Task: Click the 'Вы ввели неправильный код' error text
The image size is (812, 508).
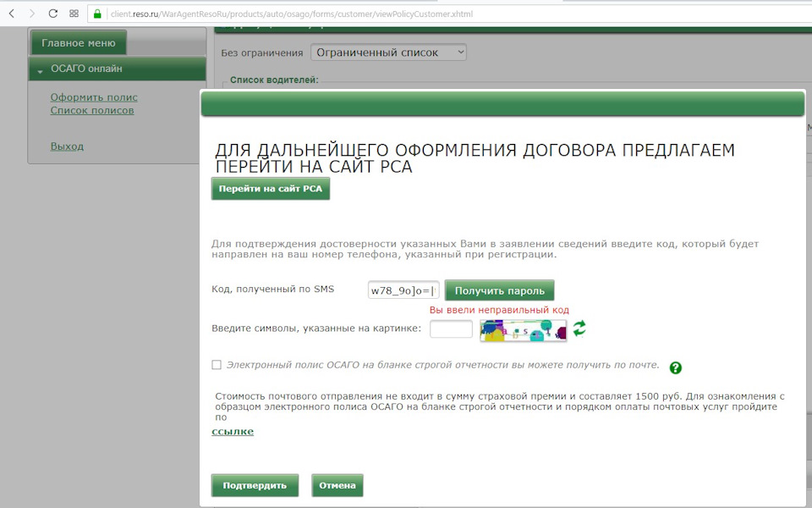Action: coord(499,310)
